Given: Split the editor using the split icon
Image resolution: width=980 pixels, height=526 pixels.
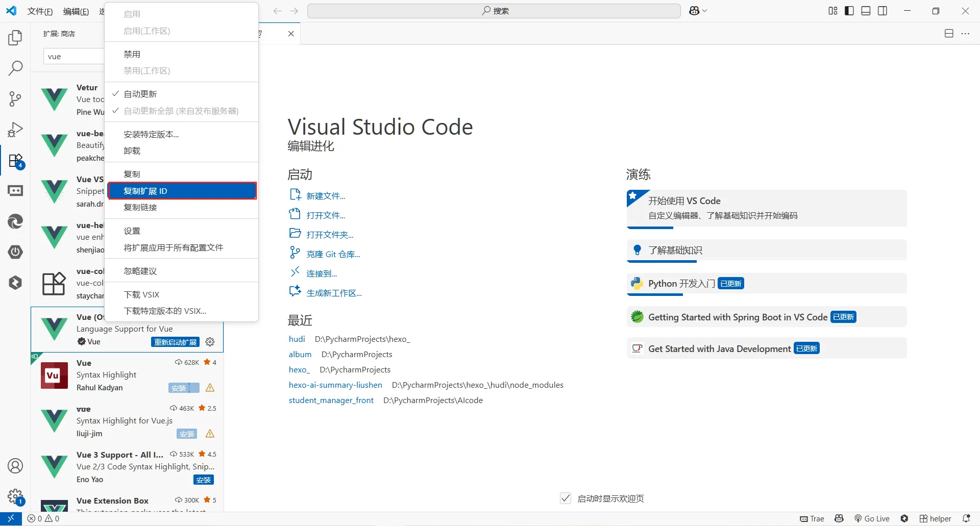Looking at the screenshot, I should 949,34.
